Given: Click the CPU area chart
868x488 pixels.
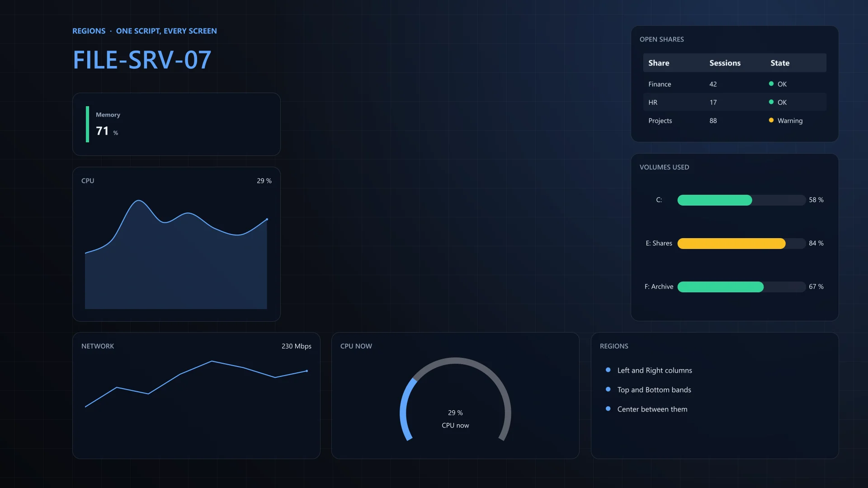Looking at the screenshot, I should point(176,254).
